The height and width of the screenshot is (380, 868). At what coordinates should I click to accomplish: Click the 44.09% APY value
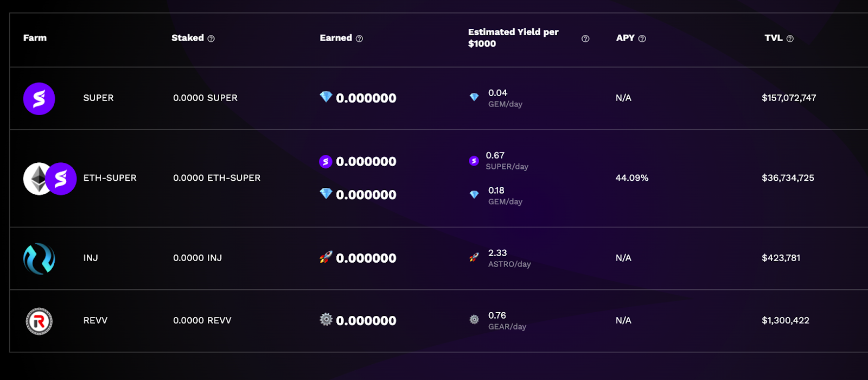[x=632, y=178]
